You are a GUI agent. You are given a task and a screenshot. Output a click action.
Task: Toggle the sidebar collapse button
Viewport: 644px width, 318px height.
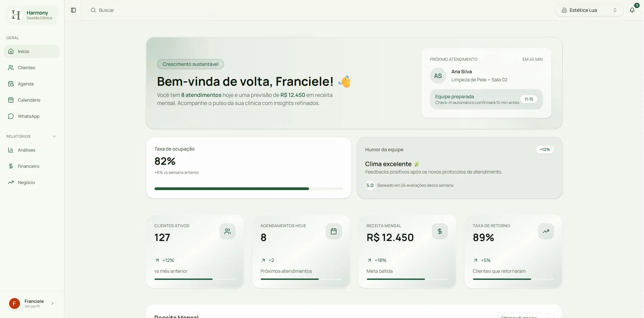point(73,10)
